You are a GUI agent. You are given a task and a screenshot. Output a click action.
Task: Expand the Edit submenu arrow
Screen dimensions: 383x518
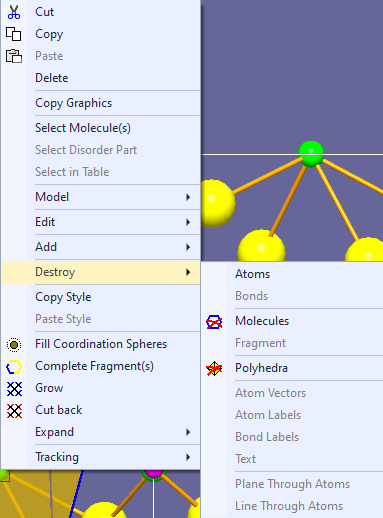pyautogui.click(x=188, y=222)
